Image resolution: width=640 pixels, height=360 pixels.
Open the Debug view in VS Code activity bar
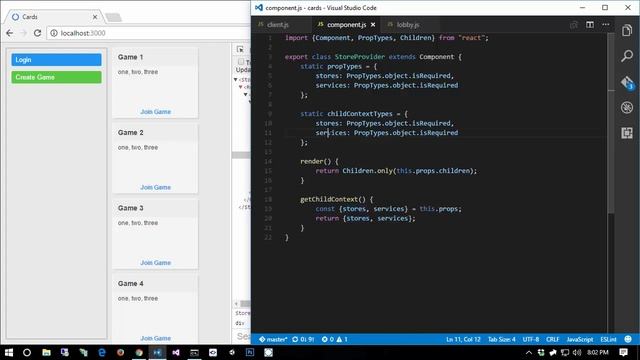(627, 107)
